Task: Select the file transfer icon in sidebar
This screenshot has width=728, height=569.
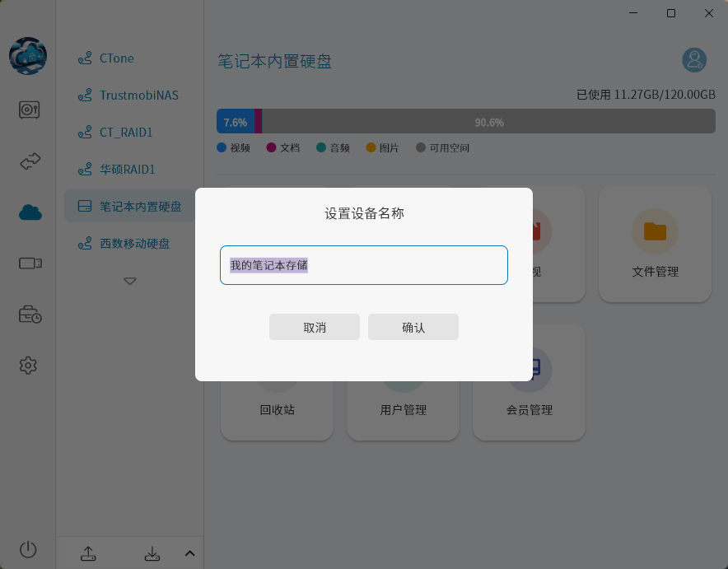Action: 29,161
